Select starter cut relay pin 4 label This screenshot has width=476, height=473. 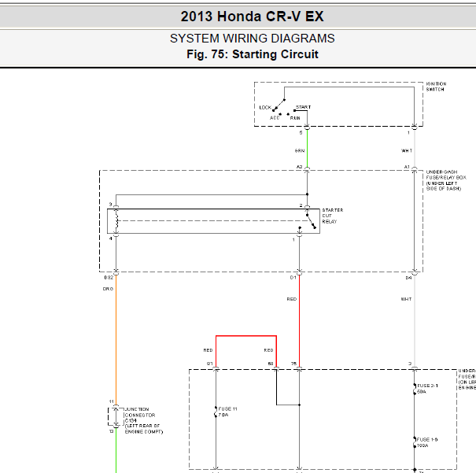tap(110, 238)
